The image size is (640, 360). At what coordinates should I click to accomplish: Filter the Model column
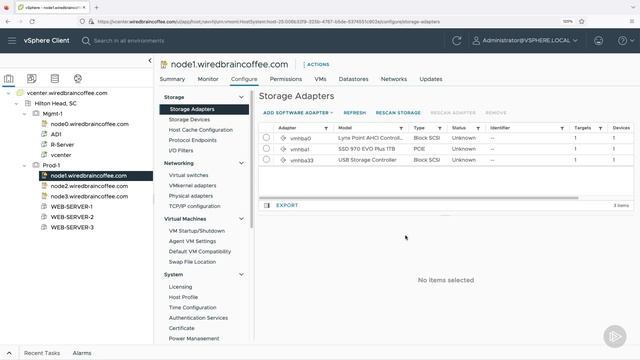tap(401, 128)
